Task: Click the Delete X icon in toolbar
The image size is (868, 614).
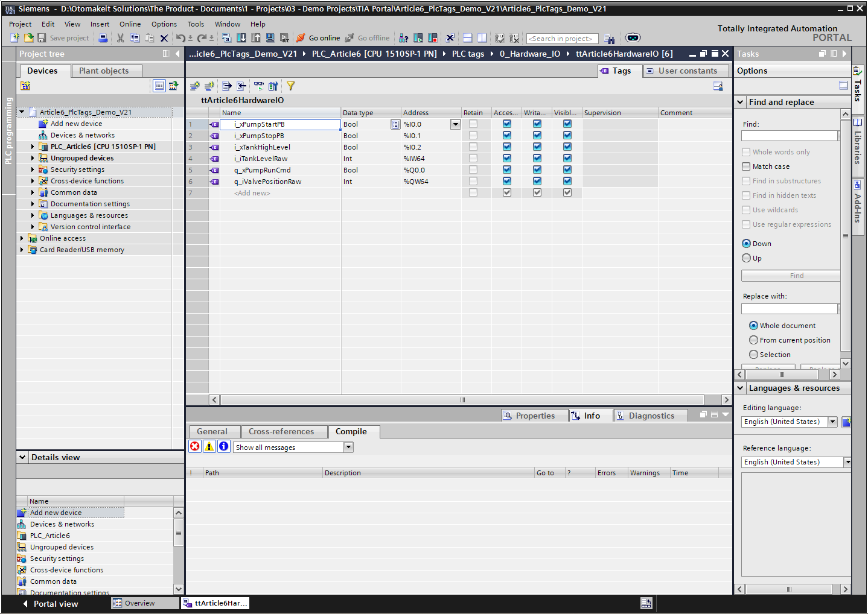Action: coord(164,38)
